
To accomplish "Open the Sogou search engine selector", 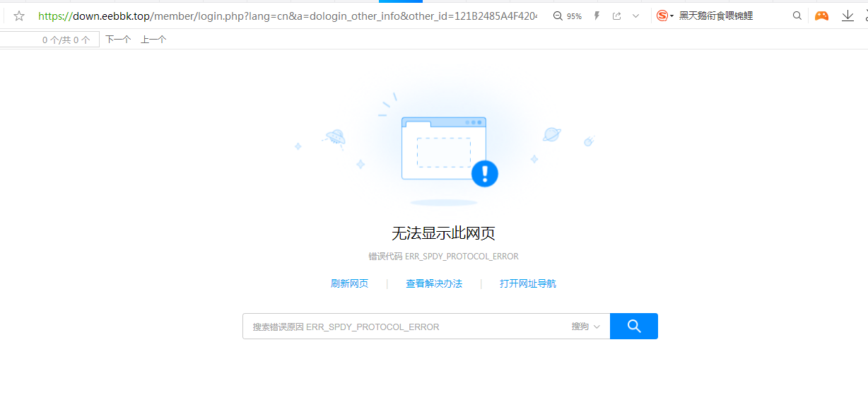I will click(664, 16).
